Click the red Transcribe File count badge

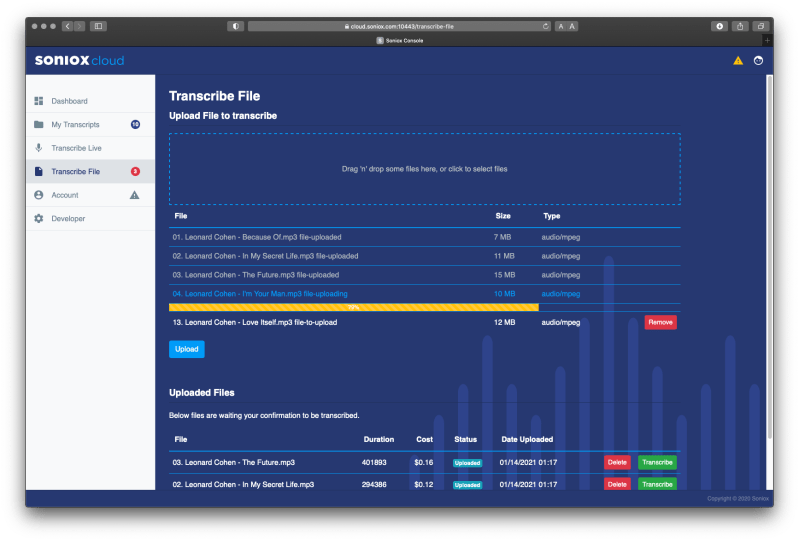135,171
